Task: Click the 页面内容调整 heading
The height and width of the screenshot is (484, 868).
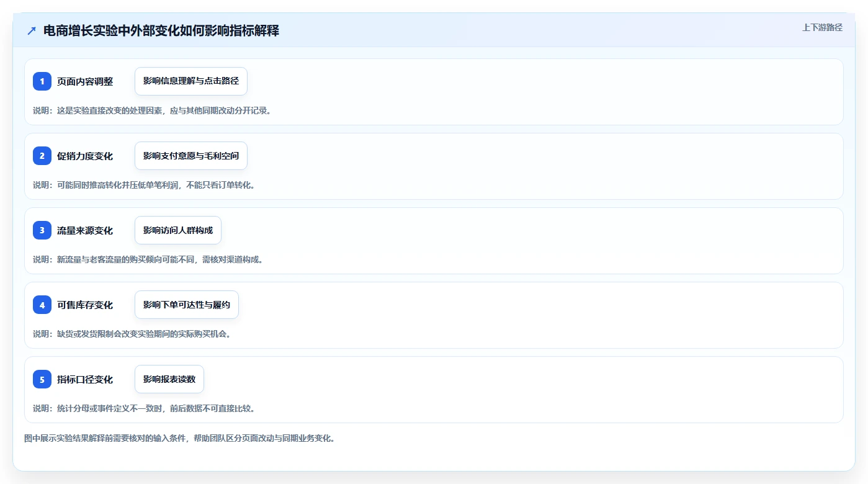Action: point(85,81)
